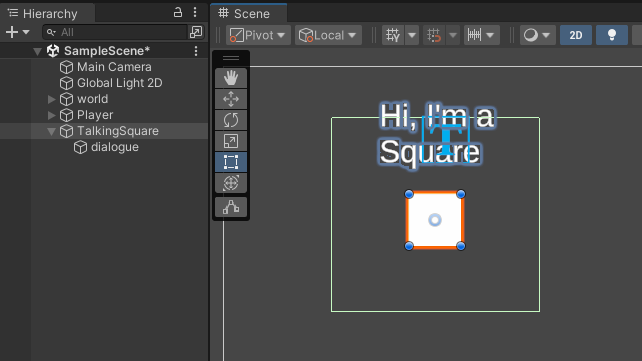Image resolution: width=642 pixels, height=361 pixels.
Task: Open the Pivot handle position dropdown
Action: [x=258, y=35]
